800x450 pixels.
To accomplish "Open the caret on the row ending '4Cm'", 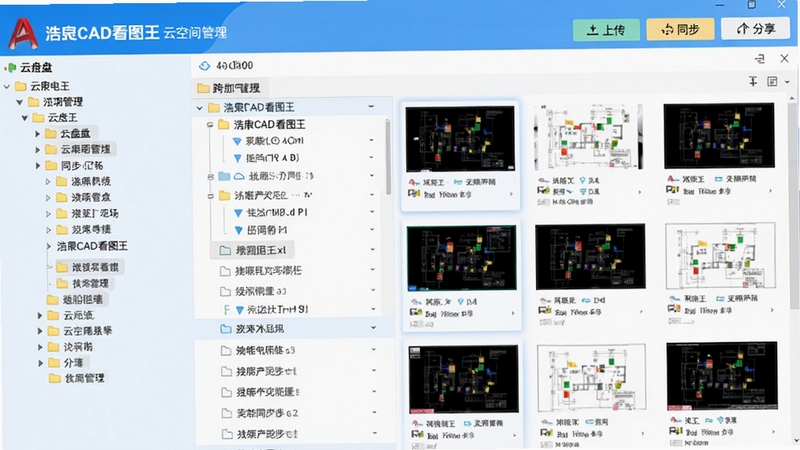I will [371, 140].
